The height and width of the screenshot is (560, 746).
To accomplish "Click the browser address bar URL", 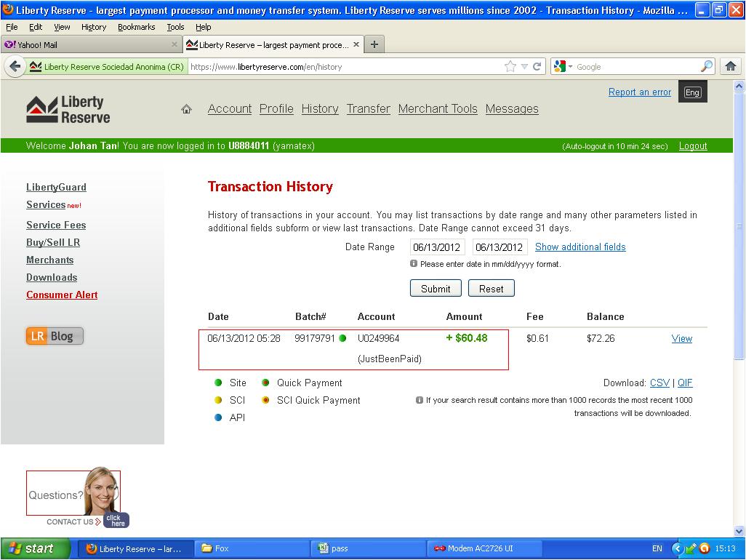I will pos(346,67).
